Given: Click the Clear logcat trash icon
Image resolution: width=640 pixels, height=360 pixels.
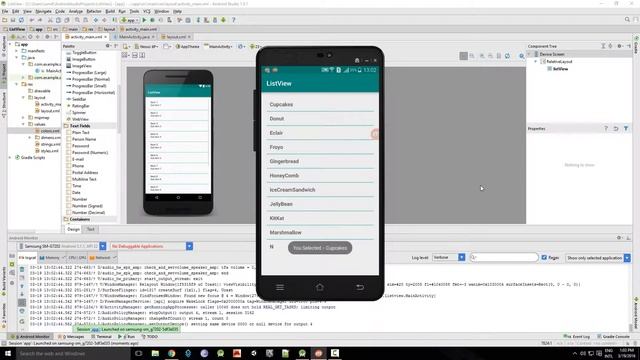Looking at the screenshot, I should (22, 269).
